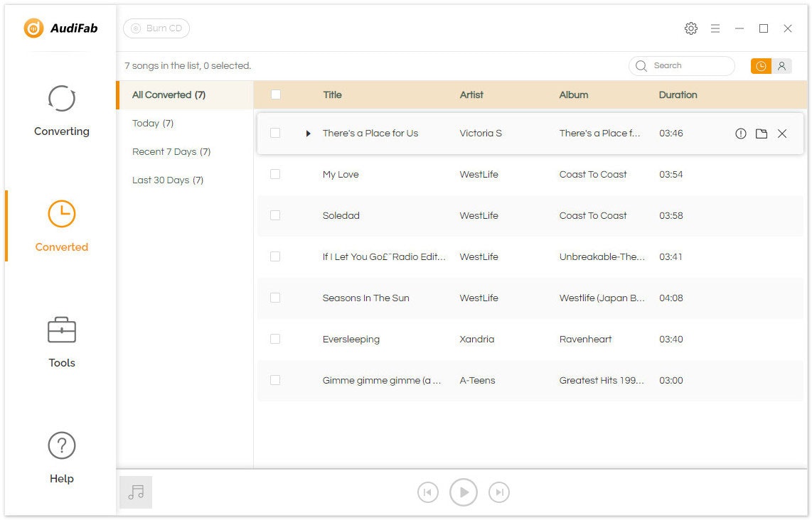The width and height of the screenshot is (812, 520).
Task: Select the Soledad song title
Action: point(341,215)
